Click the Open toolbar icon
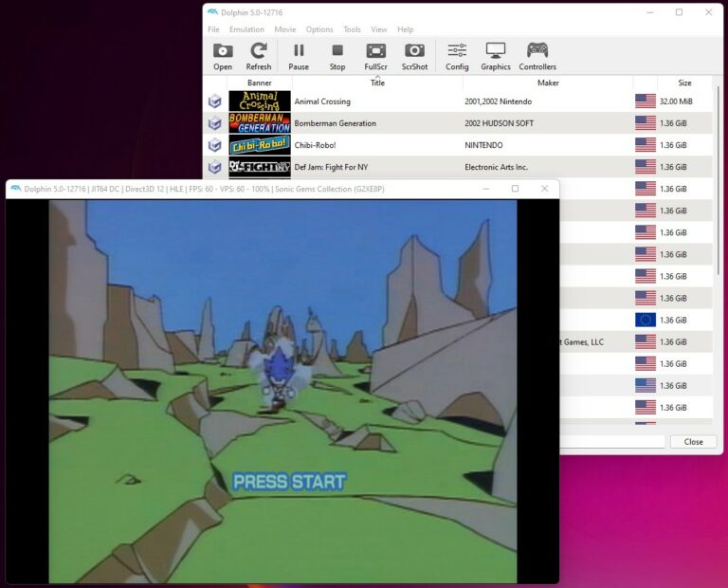The image size is (728, 588). [x=223, y=56]
